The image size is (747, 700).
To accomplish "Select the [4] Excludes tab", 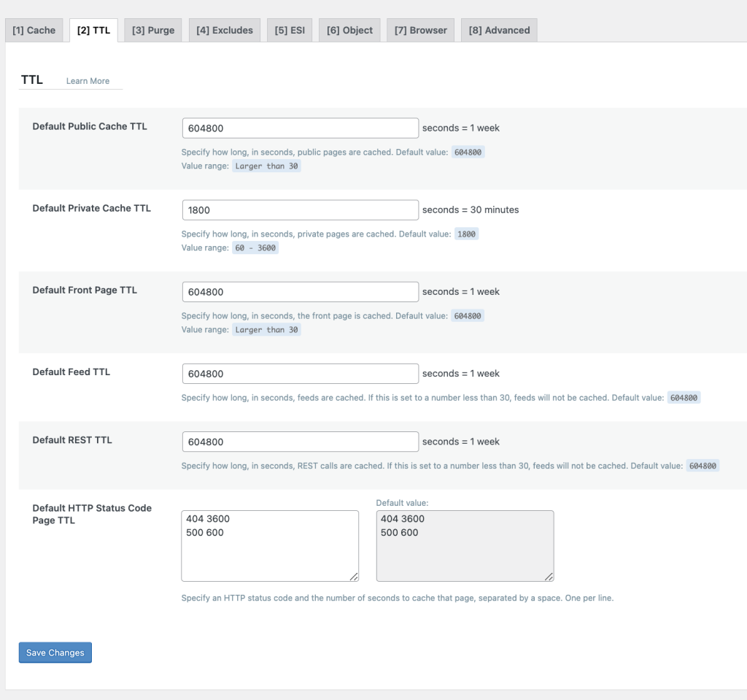I will [x=224, y=30].
